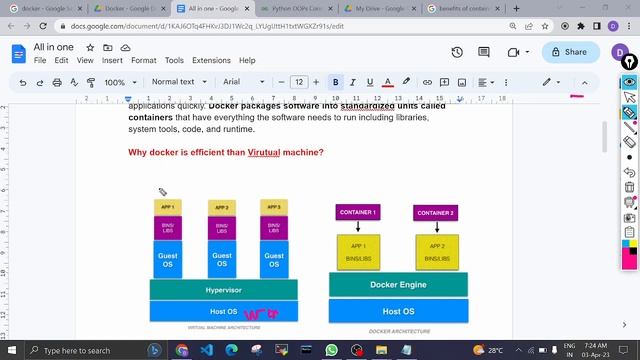The image size is (640, 360).
Task: Select the highlighter marker annotation tool
Action: 629,112
